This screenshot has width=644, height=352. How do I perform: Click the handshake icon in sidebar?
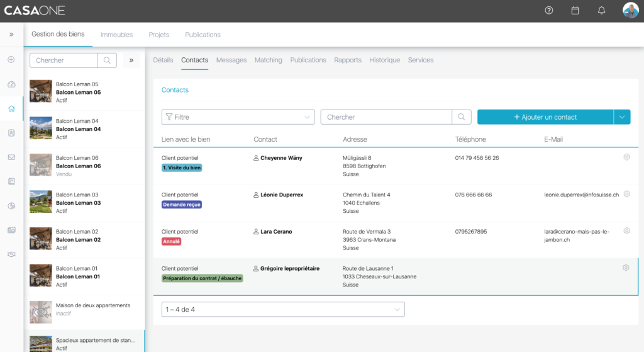click(x=11, y=254)
